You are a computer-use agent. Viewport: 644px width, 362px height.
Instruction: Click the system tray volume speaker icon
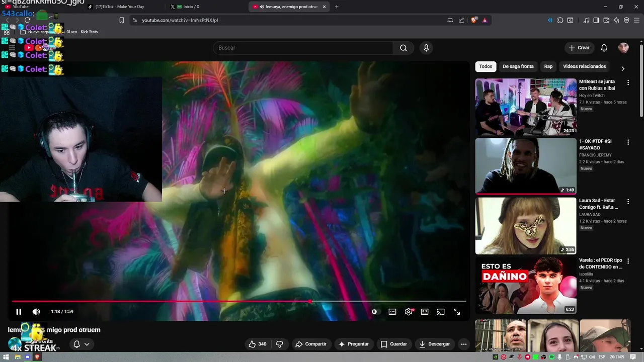point(592,357)
